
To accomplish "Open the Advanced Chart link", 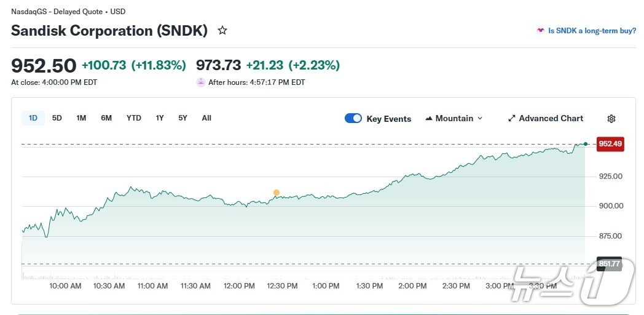I will tap(551, 119).
